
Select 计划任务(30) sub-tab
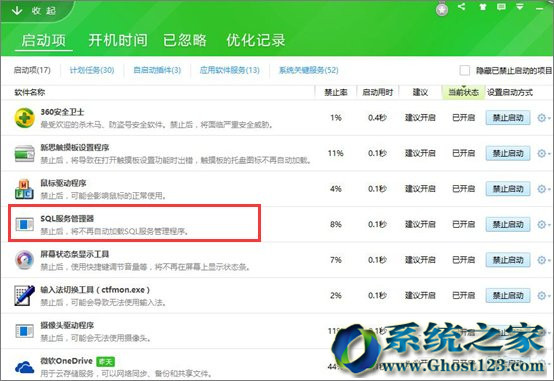tap(92, 70)
